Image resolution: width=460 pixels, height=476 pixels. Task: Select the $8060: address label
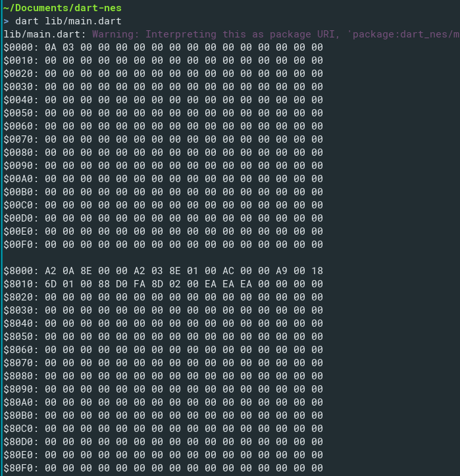pos(21,350)
